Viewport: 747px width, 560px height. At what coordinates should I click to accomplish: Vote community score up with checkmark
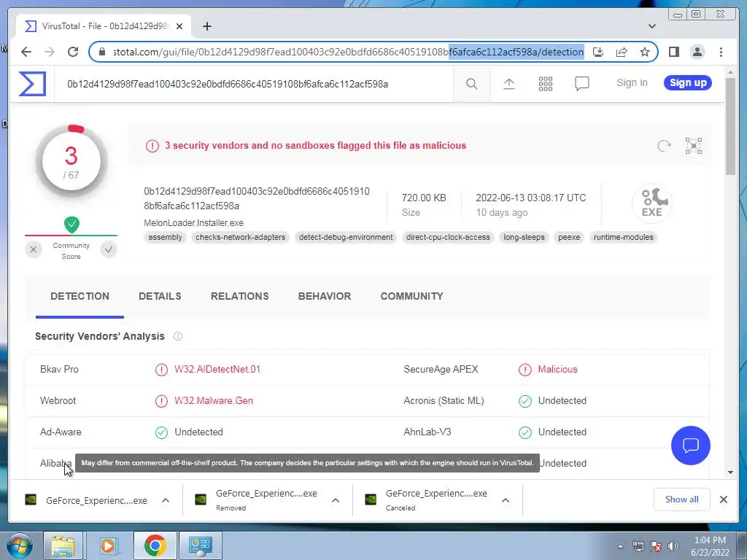click(109, 249)
